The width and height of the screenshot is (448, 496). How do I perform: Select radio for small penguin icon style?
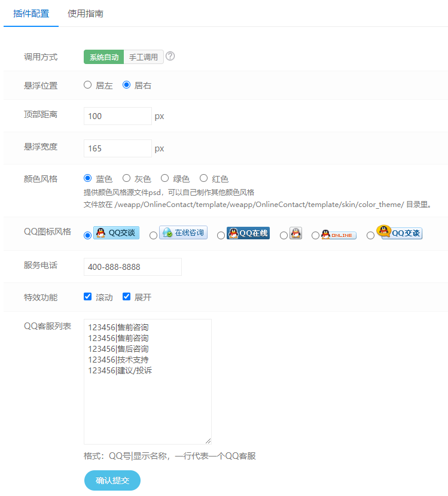(x=284, y=236)
